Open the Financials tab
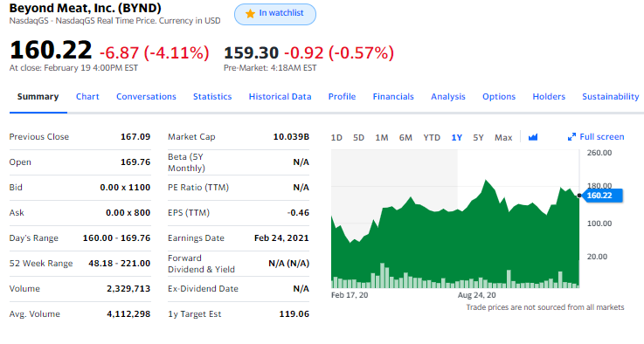This screenshot has width=644, height=344. click(x=393, y=96)
